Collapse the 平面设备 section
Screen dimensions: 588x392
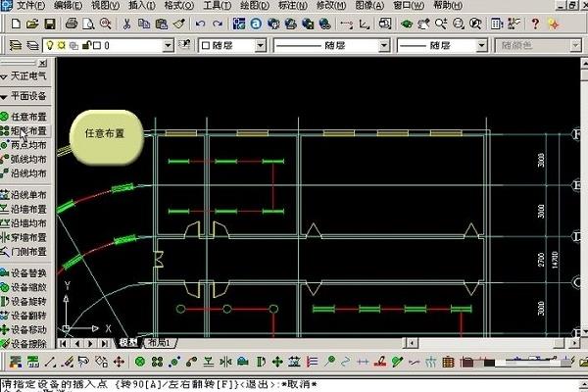[24, 96]
